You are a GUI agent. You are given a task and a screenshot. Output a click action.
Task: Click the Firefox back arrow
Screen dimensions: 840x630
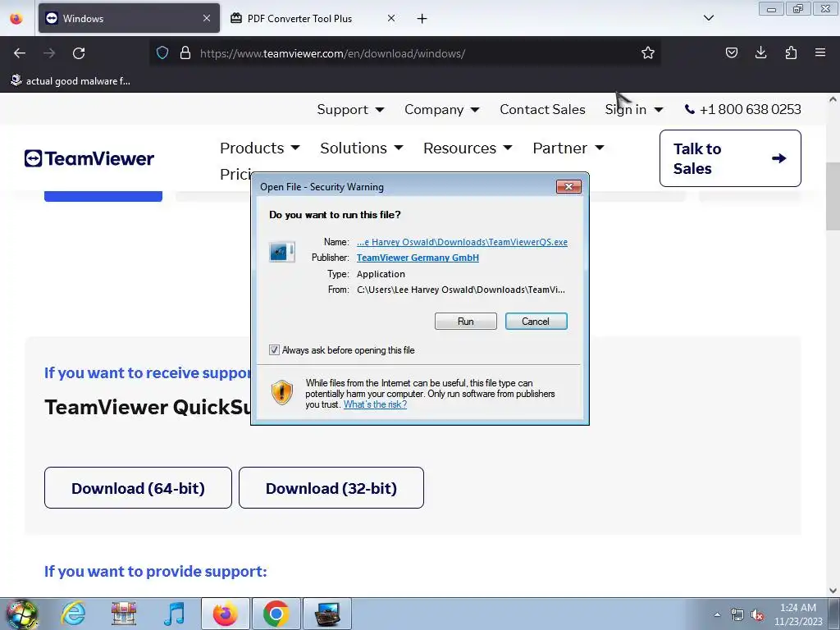coord(20,53)
